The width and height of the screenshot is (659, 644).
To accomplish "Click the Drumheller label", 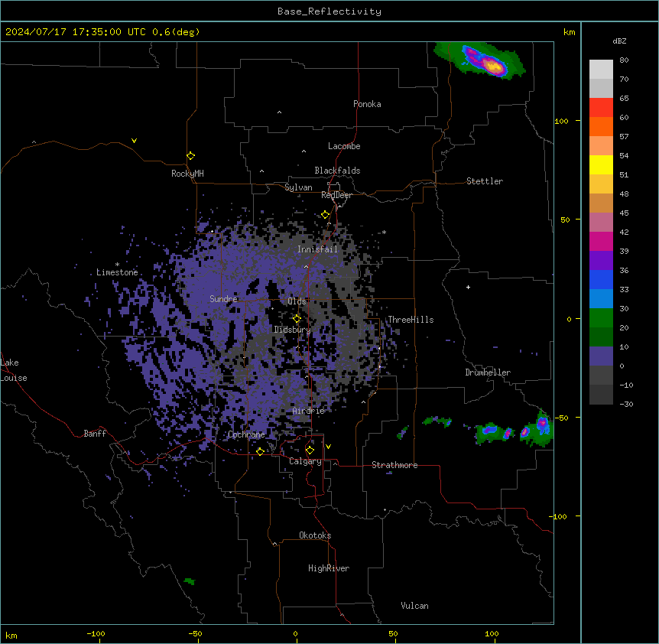I will (488, 372).
